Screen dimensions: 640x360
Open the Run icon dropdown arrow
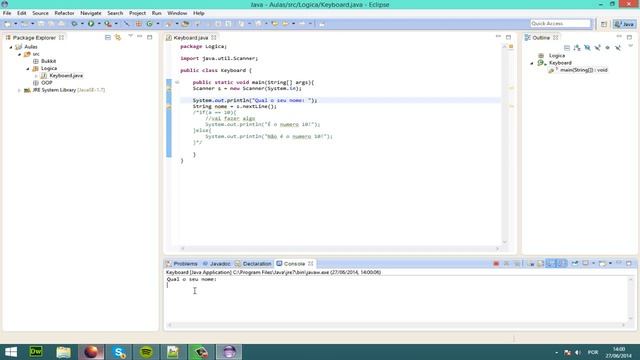pos(99,24)
